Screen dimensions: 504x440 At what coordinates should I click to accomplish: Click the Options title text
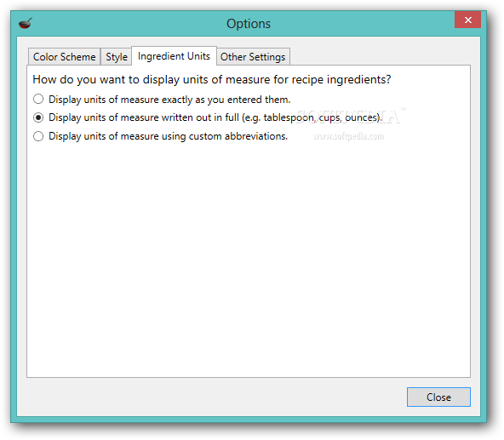249,24
